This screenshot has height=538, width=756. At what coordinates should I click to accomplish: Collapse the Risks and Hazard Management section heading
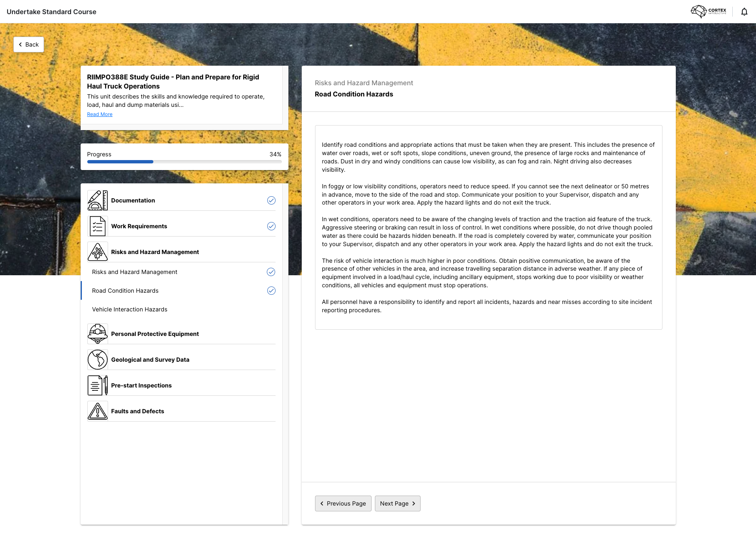click(x=182, y=252)
